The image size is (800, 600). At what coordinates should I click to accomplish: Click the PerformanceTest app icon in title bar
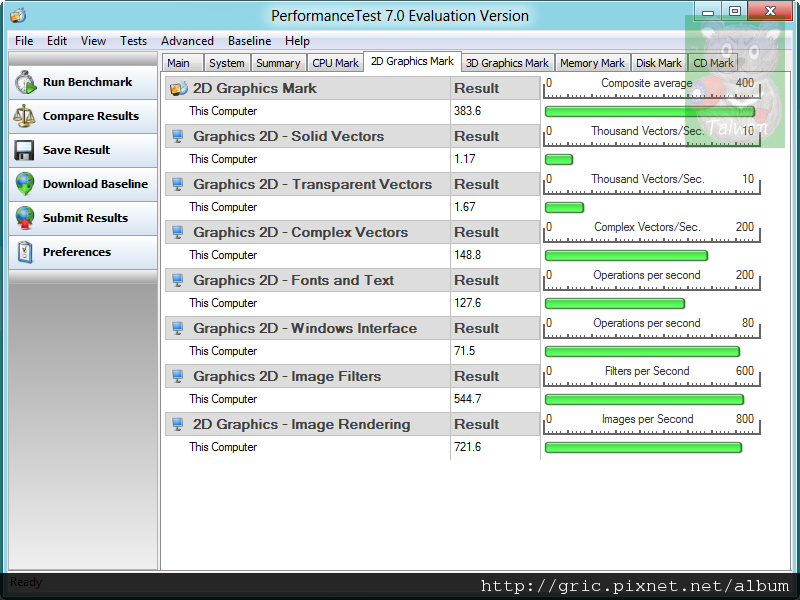pos(17,16)
